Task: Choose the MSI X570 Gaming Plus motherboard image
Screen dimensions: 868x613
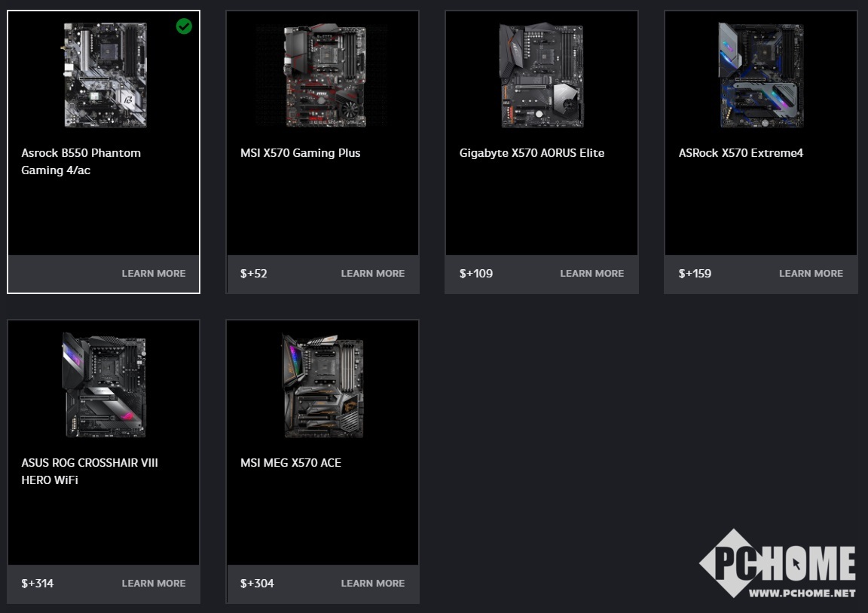Action: coord(325,75)
